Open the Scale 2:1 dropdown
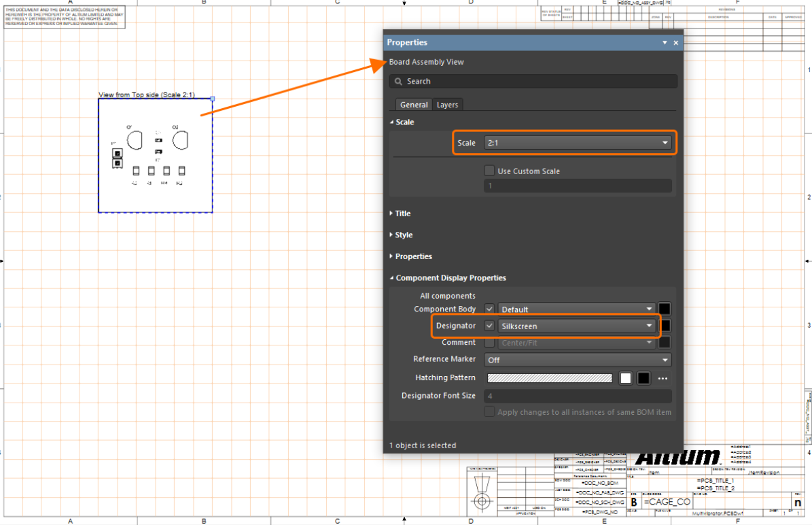Viewport: 812px width, 525px height. (x=578, y=143)
